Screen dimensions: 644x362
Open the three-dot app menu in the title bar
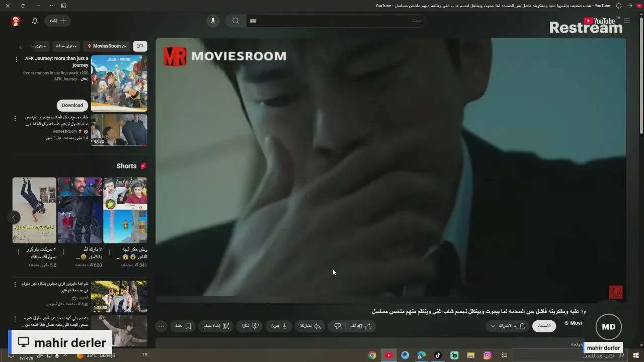[x=52, y=6]
